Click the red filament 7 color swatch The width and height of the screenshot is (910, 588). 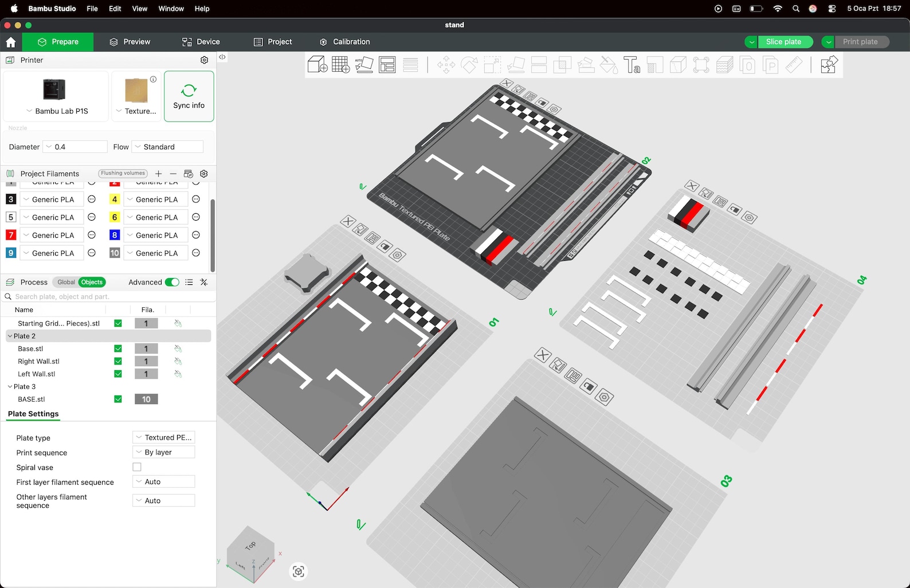click(x=11, y=235)
